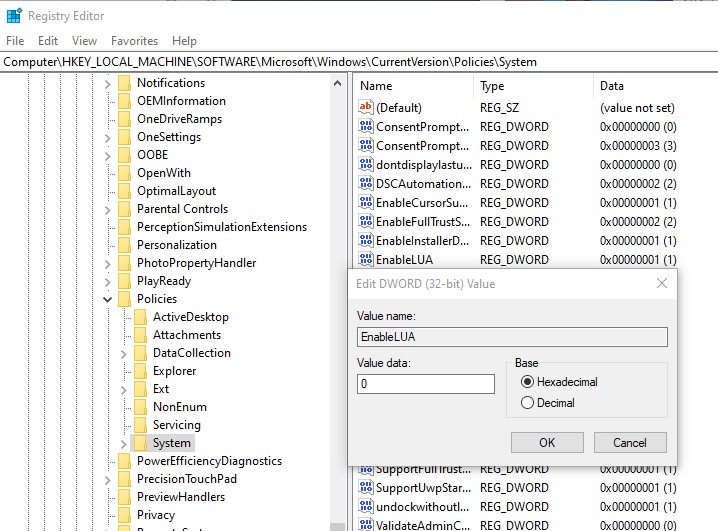Click the folder icon of Servicing key

click(140, 425)
